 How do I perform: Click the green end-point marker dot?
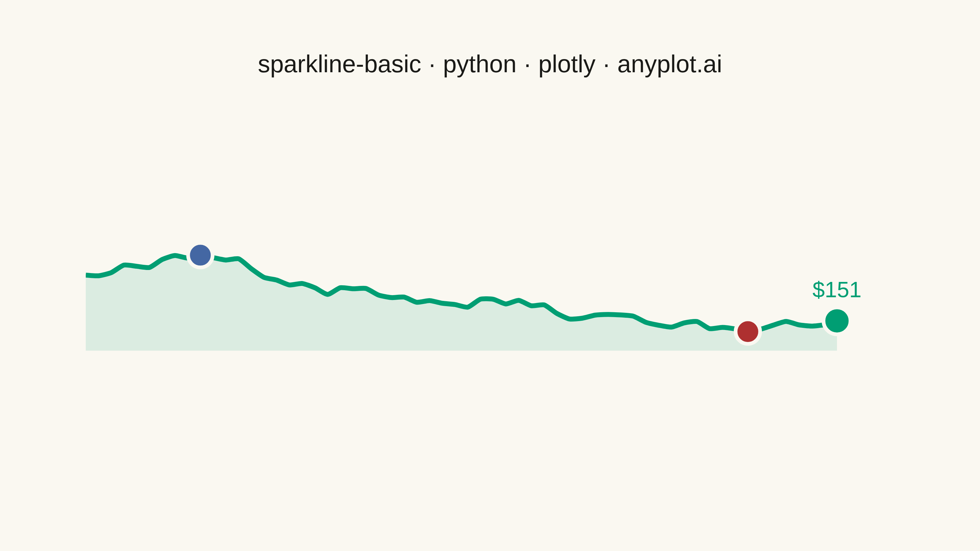pyautogui.click(x=837, y=321)
